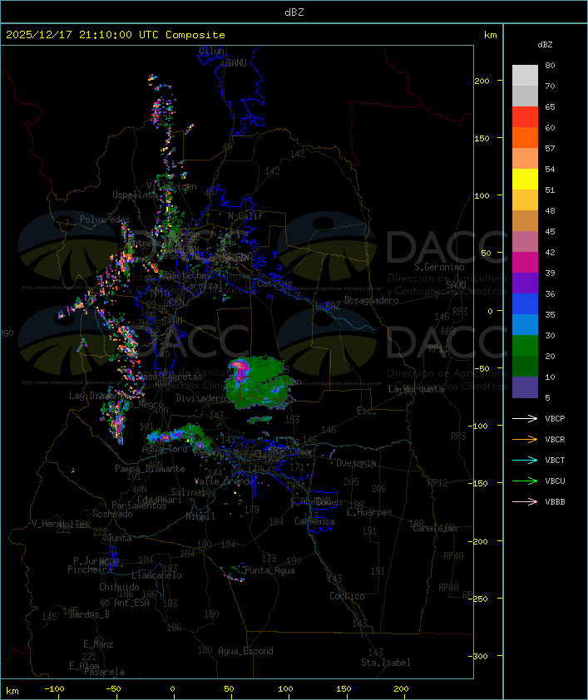Click the cyan VBCT arrow icon
This screenshot has width=588, height=700.
coord(525,460)
